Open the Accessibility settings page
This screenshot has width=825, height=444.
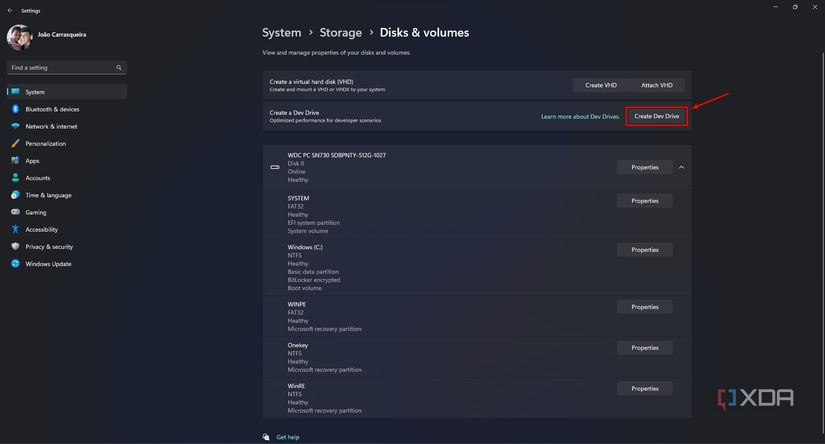pos(42,229)
